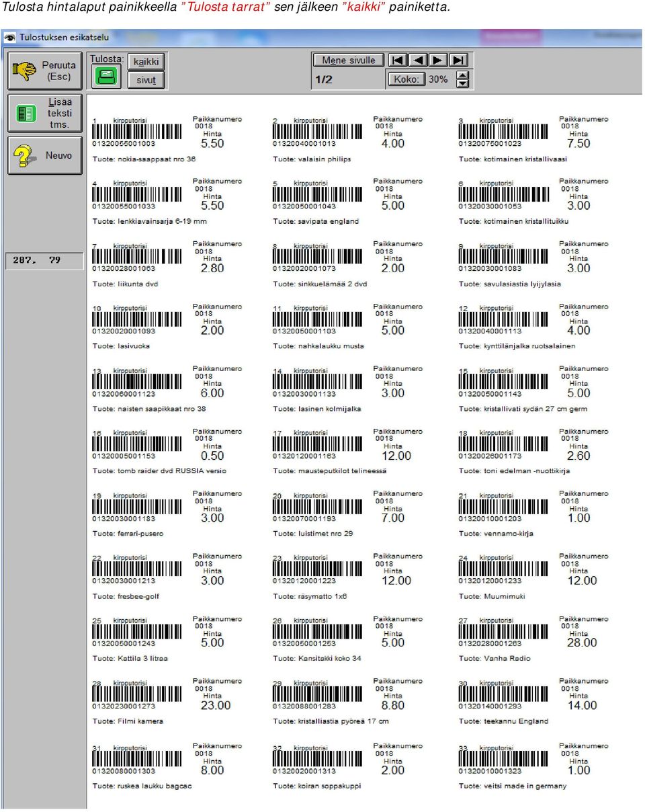Click the price 0.50 on the tomb raider label
This screenshot has height=812, width=645.
click(212, 455)
